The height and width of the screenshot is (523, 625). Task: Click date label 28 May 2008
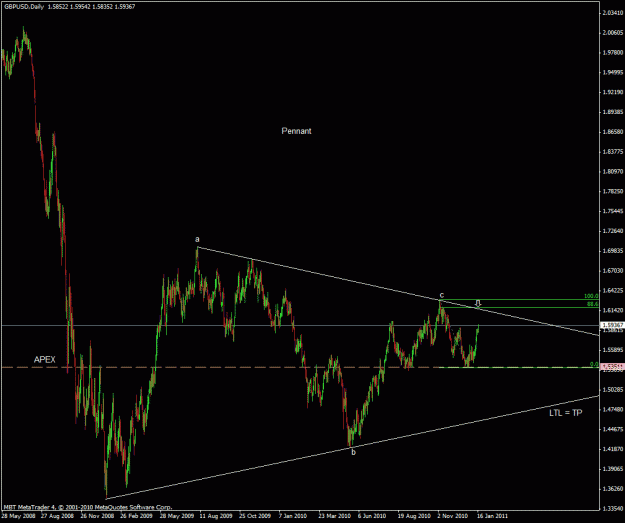(17, 516)
